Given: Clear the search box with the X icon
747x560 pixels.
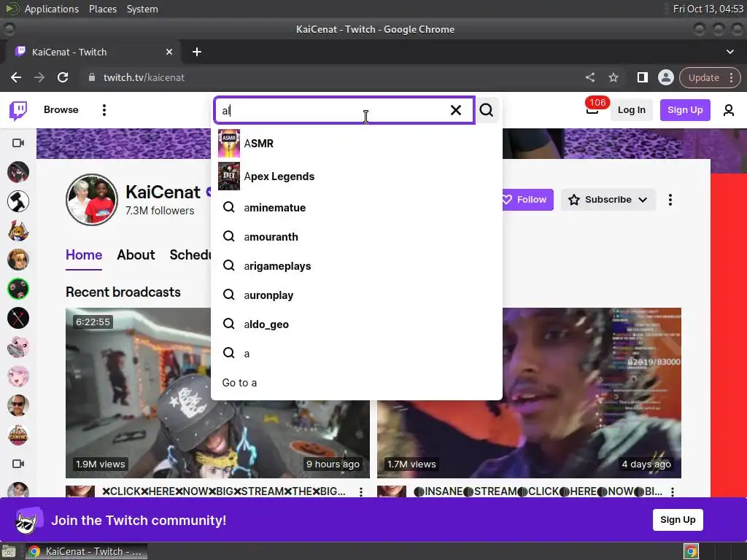Looking at the screenshot, I should tap(455, 110).
